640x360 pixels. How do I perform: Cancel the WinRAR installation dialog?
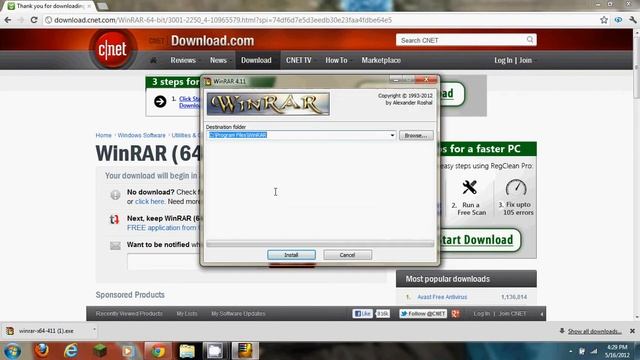[x=347, y=255]
